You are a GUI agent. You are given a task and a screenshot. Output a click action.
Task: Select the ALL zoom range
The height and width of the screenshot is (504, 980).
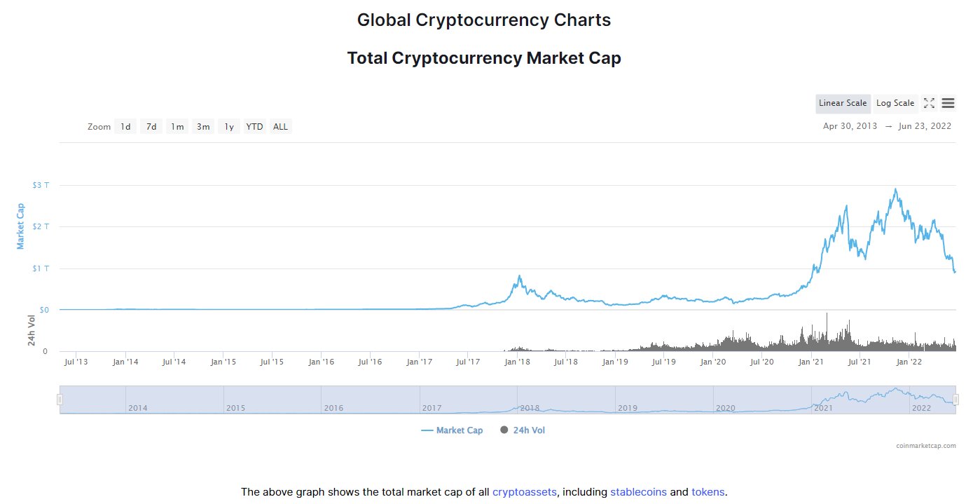280,127
